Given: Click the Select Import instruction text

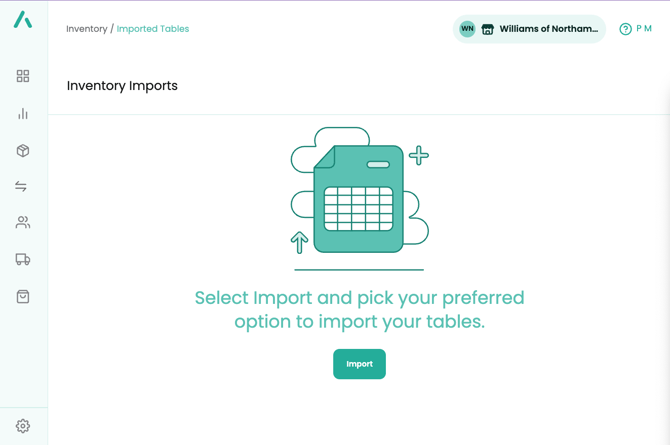Looking at the screenshot, I should pyautogui.click(x=359, y=309).
